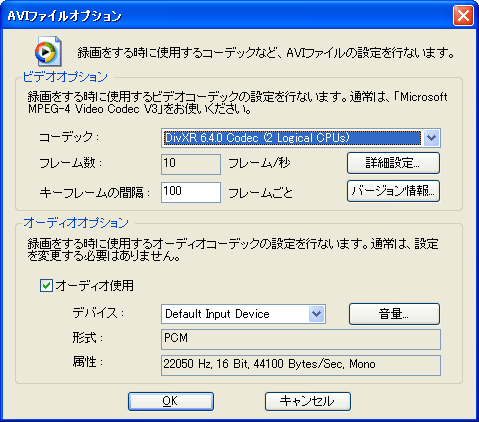Click the 形式 field showing PCM
Viewport: 479px width, 422px height.
coord(301,339)
